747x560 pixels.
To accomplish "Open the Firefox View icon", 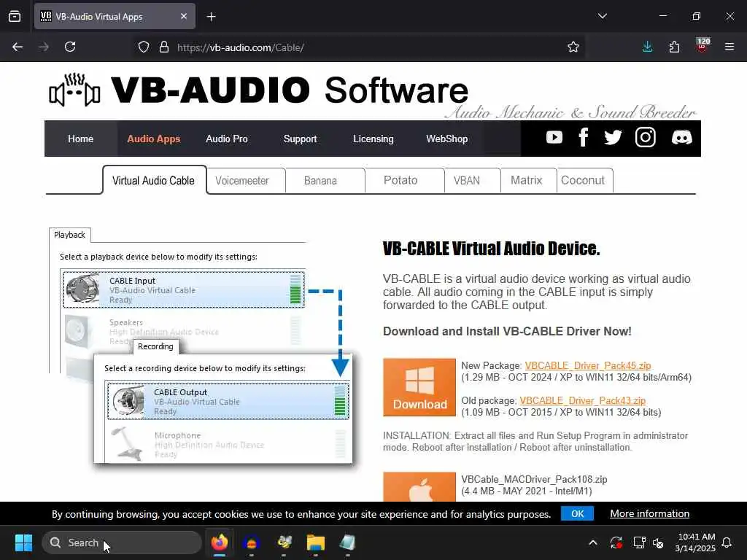I will click(x=15, y=16).
